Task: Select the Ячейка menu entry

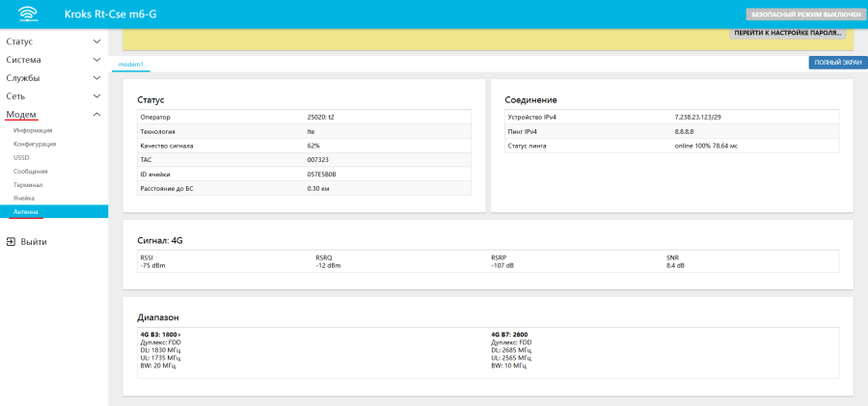Action: coord(24,198)
